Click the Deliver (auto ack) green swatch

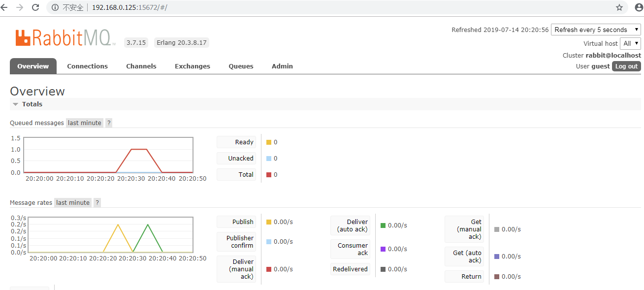pyautogui.click(x=383, y=226)
